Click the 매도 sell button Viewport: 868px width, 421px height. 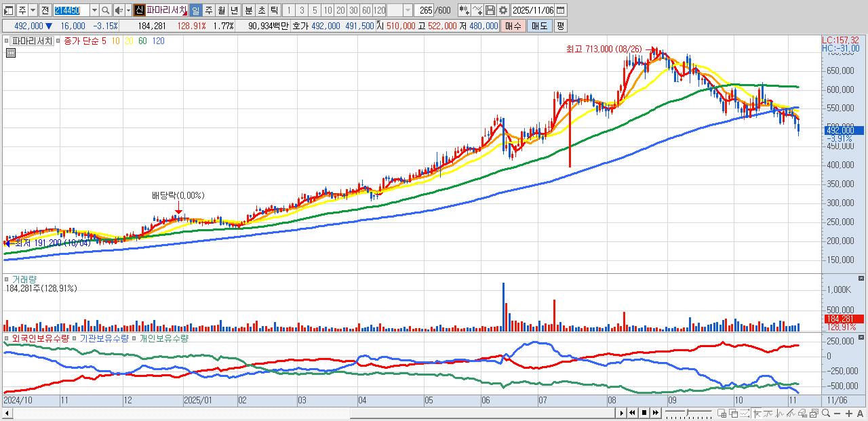click(540, 26)
